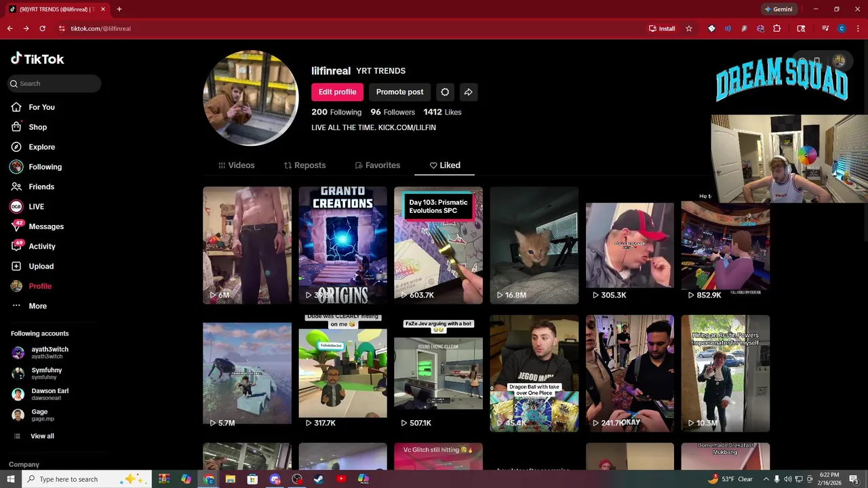The image size is (868, 488).
Task: Open the FaZe Jev arguing video
Action: (x=438, y=373)
